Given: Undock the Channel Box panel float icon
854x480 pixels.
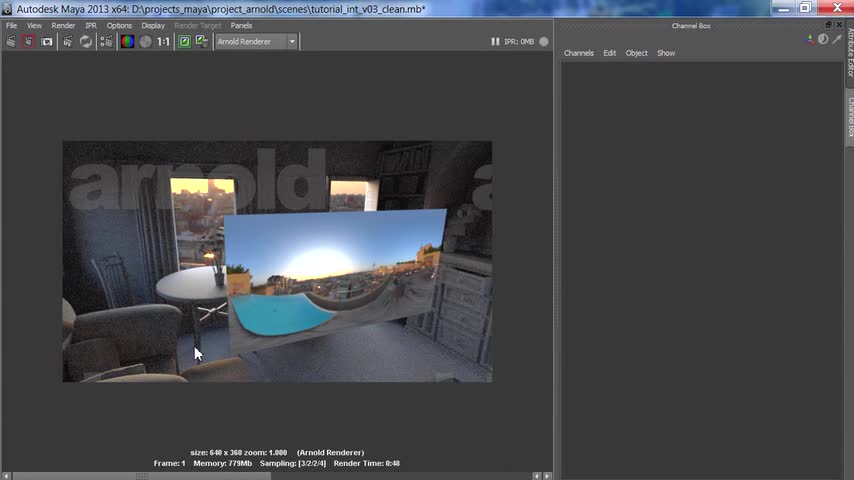Looking at the screenshot, I should click(828, 25).
